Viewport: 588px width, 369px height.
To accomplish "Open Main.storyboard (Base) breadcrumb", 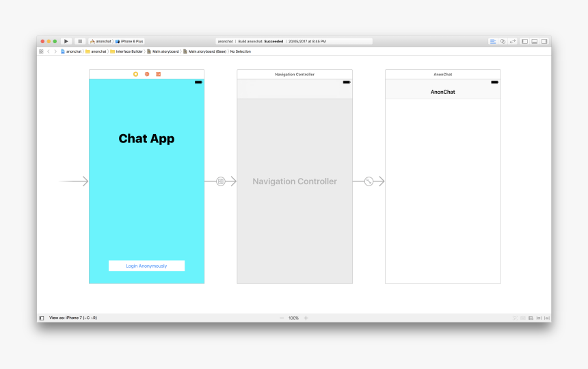I will click(x=204, y=51).
